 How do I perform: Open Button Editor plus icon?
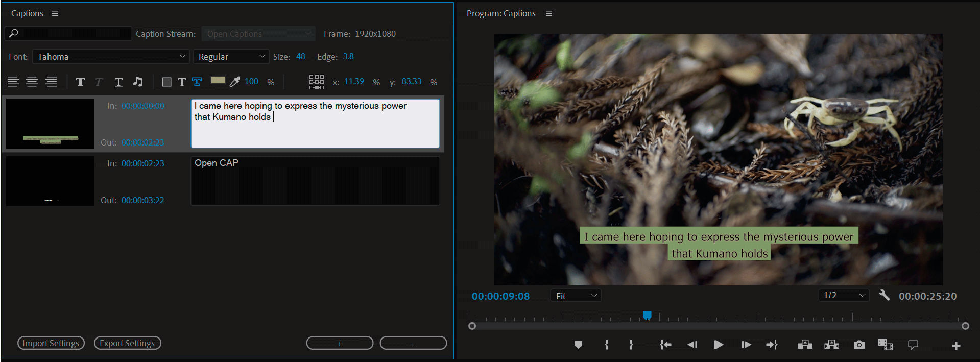pyautogui.click(x=956, y=346)
